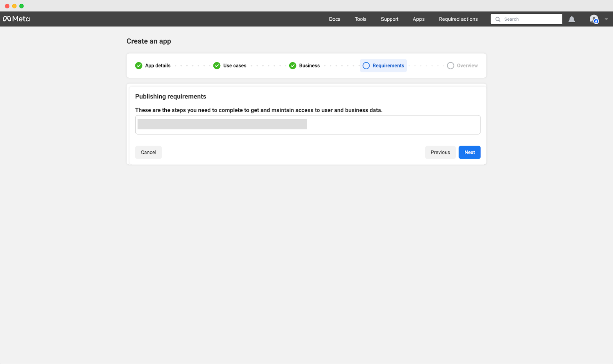
Task: Click inside the Search input field
Action: (x=529, y=19)
